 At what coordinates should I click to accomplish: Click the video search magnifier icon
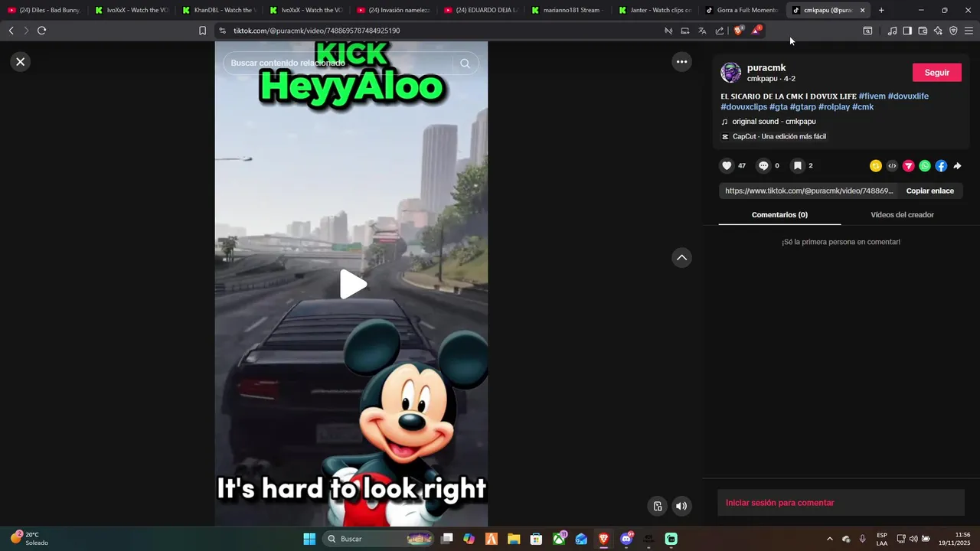[x=465, y=64]
